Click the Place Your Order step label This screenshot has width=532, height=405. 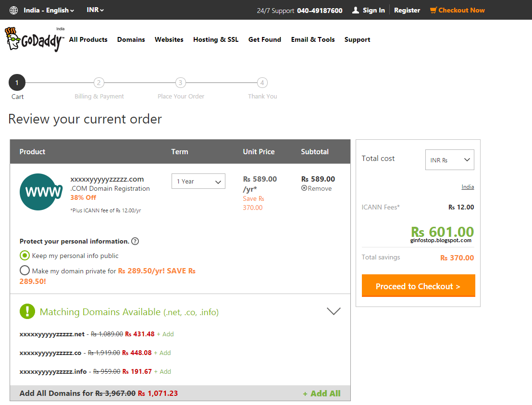[x=181, y=97]
